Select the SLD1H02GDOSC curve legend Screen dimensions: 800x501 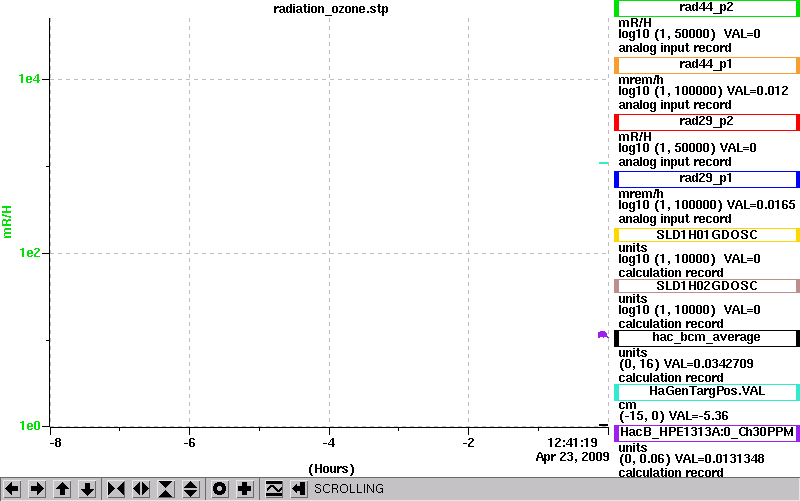click(707, 286)
